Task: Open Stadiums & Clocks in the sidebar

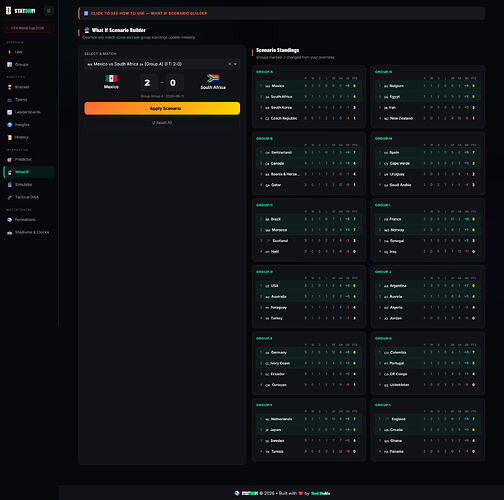Action: pyautogui.click(x=29, y=232)
